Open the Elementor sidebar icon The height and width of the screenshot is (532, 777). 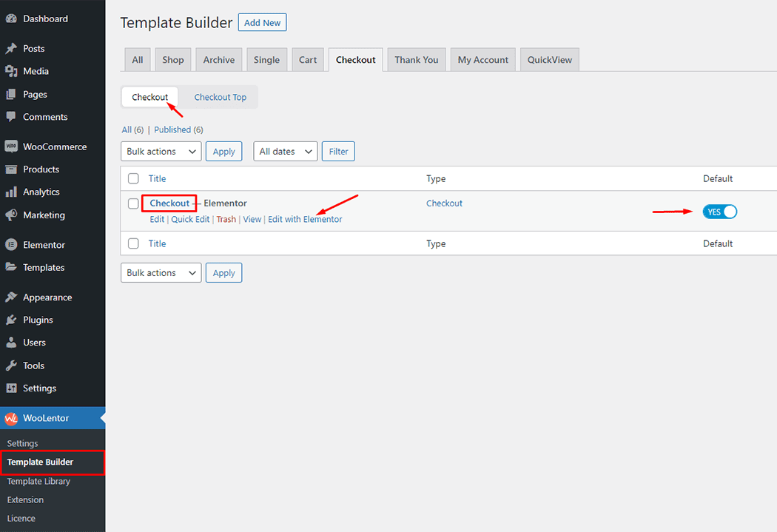tap(13, 244)
